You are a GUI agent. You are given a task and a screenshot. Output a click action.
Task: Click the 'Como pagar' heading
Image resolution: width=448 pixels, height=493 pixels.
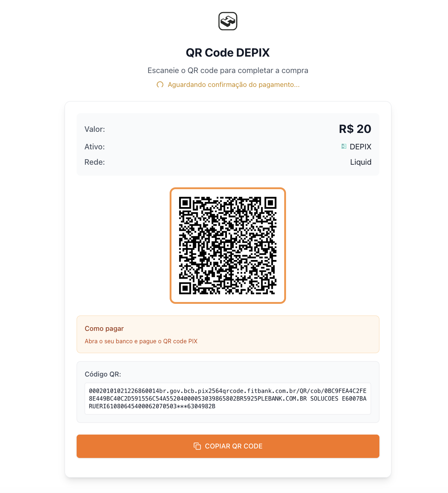click(x=104, y=329)
